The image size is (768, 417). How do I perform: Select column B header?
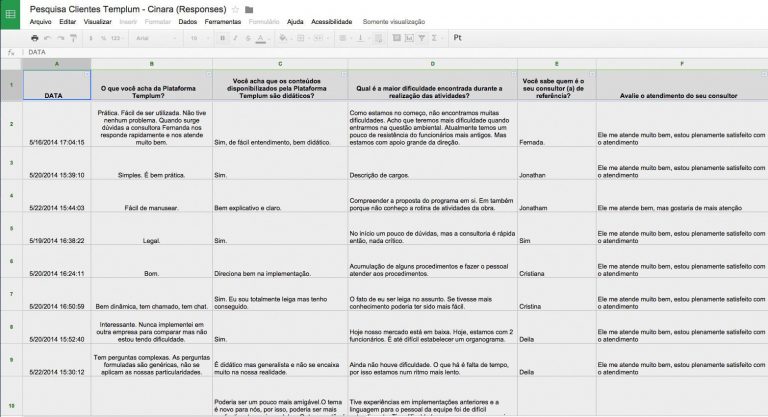152,64
